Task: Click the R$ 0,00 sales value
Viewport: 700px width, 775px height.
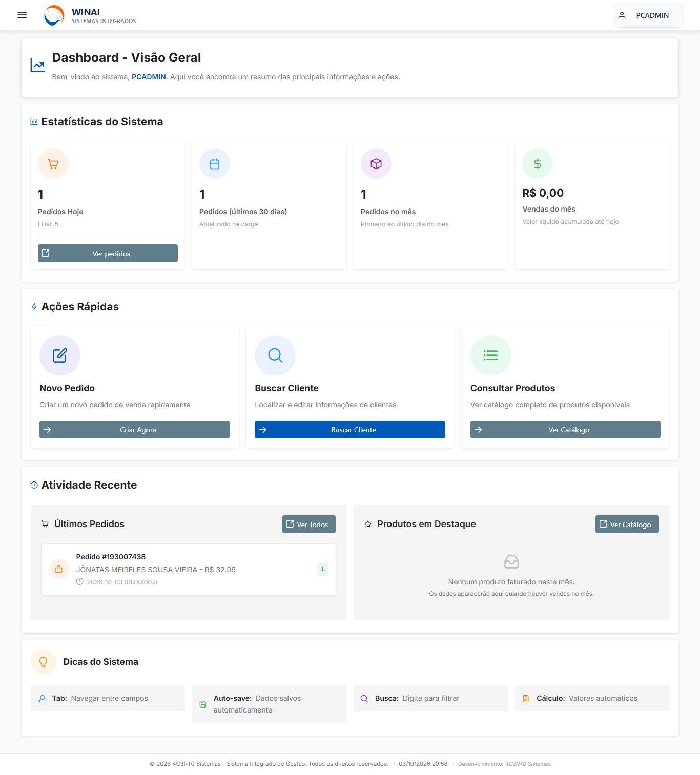Action: point(543,193)
